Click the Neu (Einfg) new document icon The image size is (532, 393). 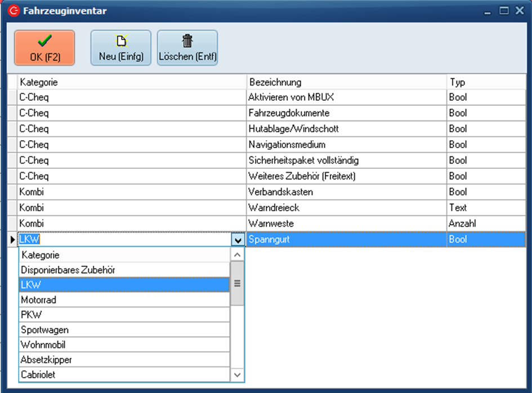click(x=121, y=41)
